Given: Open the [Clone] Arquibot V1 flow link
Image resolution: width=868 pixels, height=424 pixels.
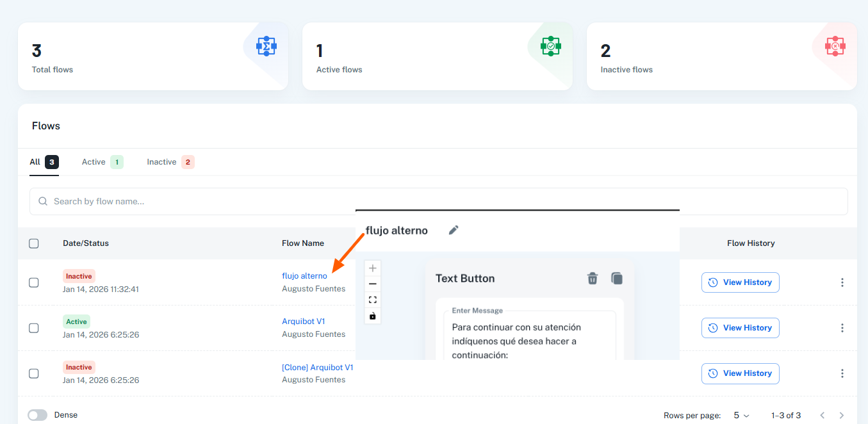Looking at the screenshot, I should [x=317, y=368].
